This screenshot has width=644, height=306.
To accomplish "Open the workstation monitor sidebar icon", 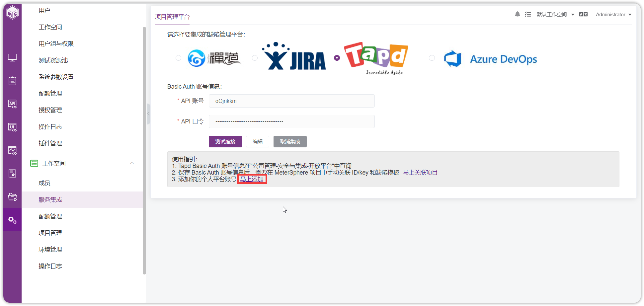I will pos(13,58).
